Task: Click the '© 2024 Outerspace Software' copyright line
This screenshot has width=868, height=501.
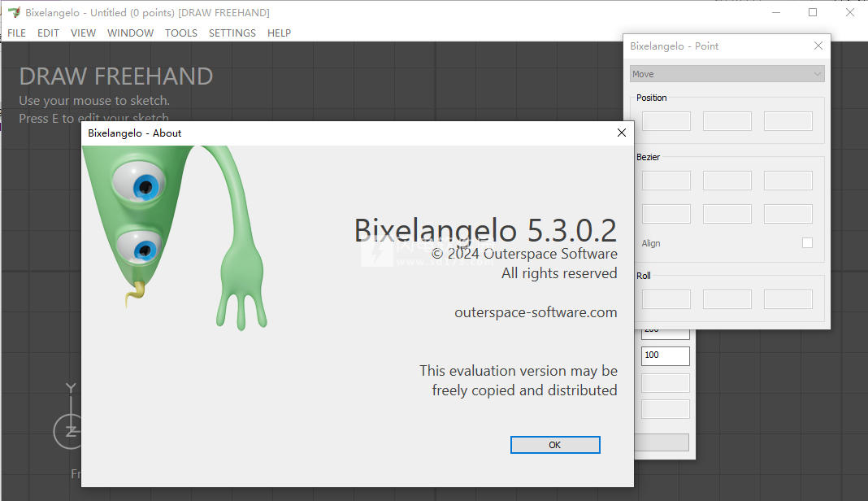Action: pos(524,254)
